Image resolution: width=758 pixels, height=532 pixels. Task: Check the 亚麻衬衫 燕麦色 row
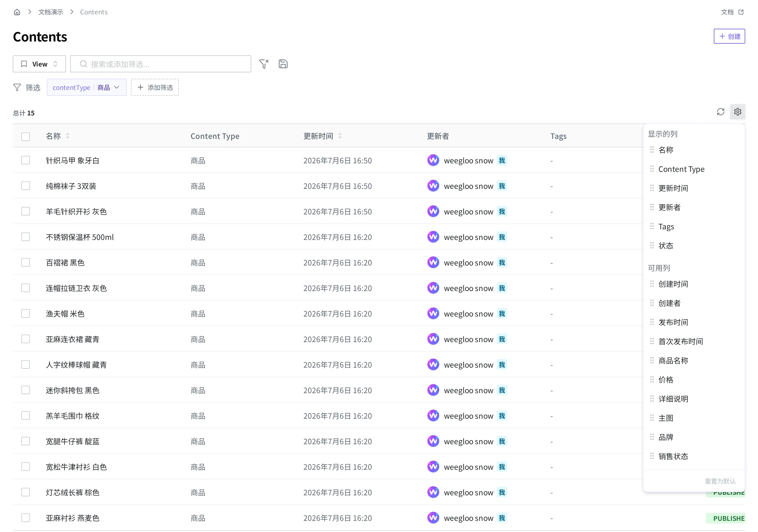click(x=26, y=518)
